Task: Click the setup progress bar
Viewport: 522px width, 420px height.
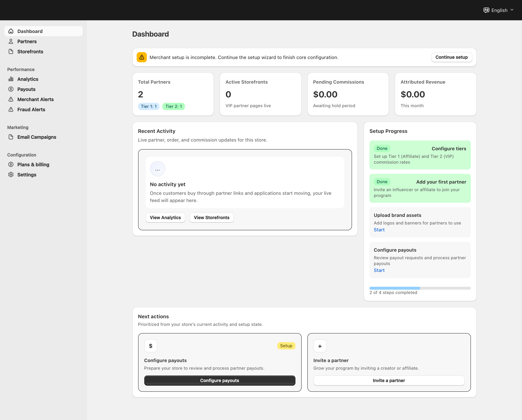Action: [x=420, y=288]
